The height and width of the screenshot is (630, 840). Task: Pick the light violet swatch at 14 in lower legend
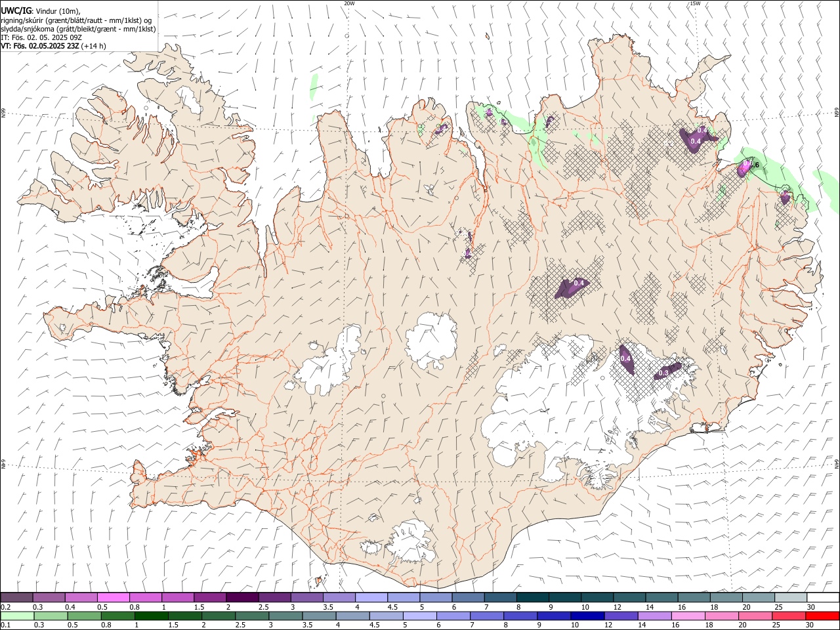click(x=654, y=616)
